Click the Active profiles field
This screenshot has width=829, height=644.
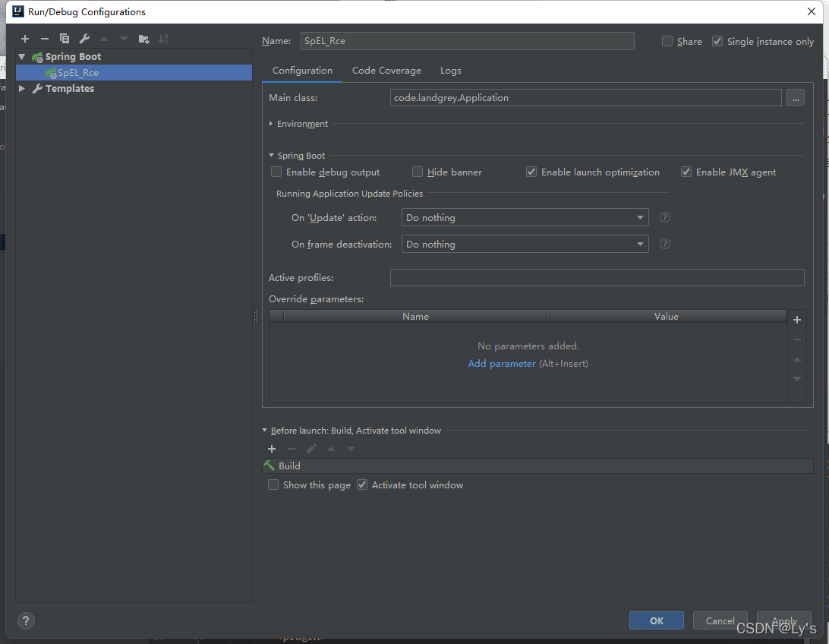pos(597,278)
